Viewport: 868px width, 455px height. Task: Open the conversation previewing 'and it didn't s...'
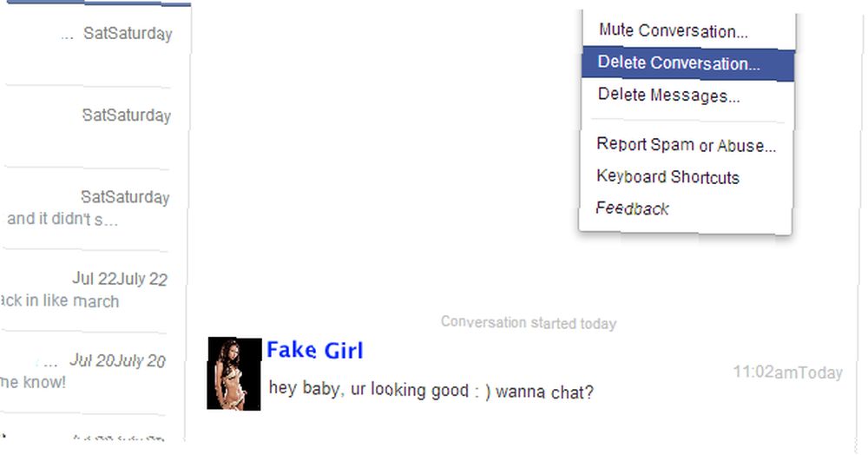93,208
